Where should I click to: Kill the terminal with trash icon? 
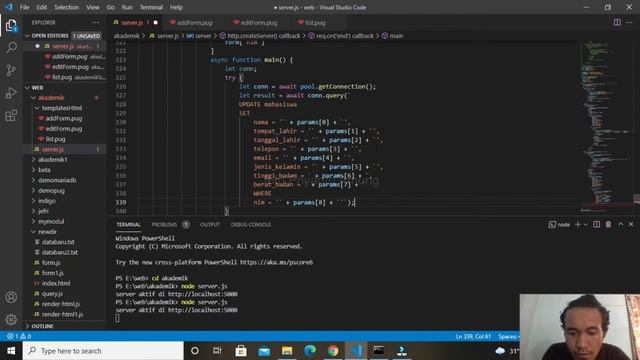(x=608, y=224)
